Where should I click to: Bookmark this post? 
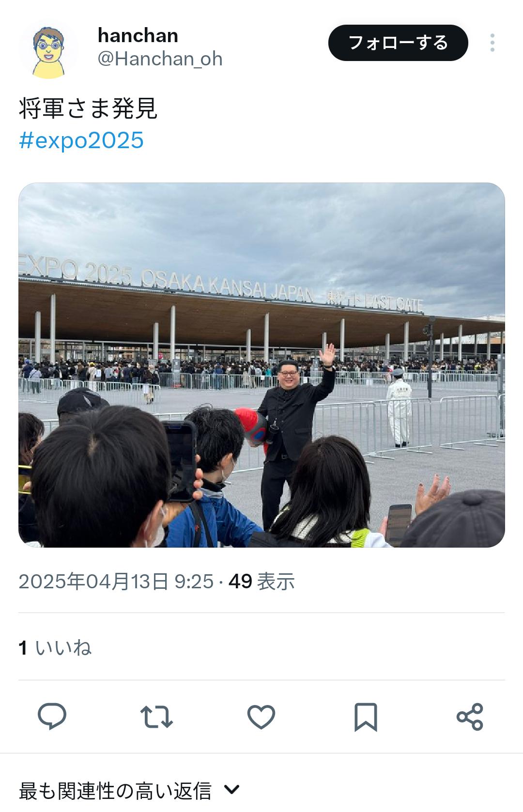(x=366, y=717)
